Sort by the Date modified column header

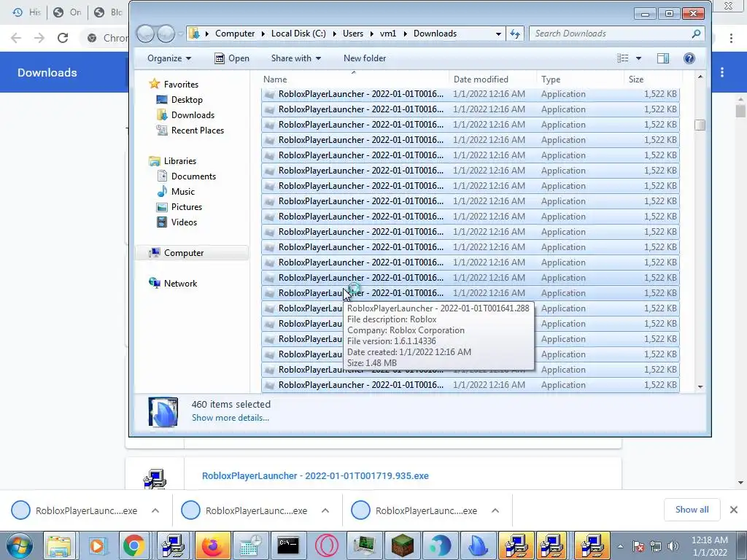(x=492, y=79)
